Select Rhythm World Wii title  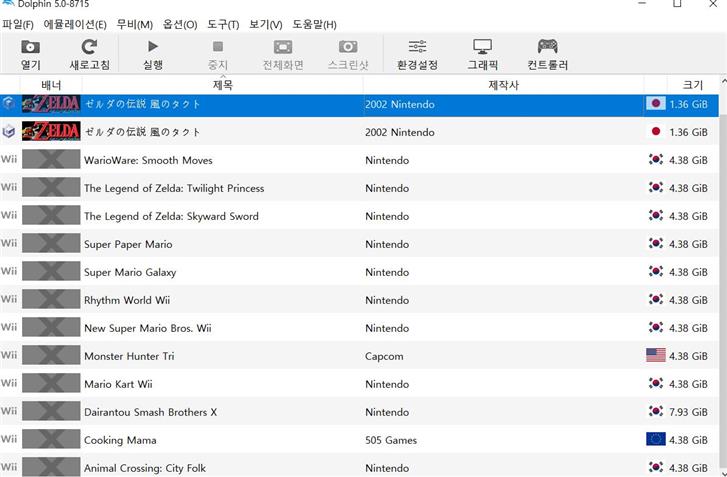[127, 300]
